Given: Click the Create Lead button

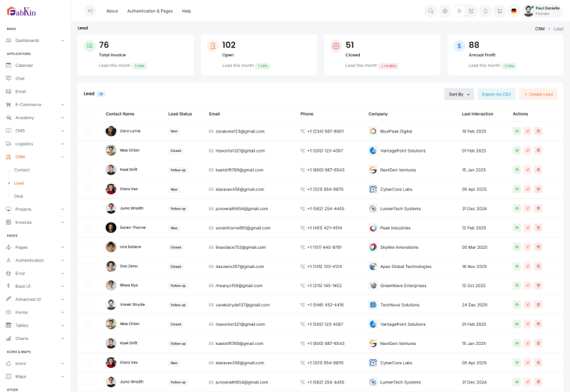Looking at the screenshot, I should 538,94.
